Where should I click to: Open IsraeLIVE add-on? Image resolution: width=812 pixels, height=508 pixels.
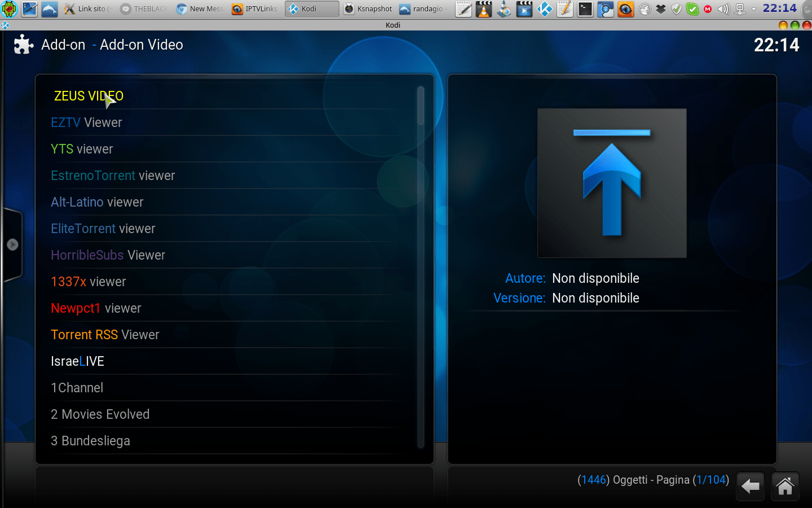pos(233,361)
